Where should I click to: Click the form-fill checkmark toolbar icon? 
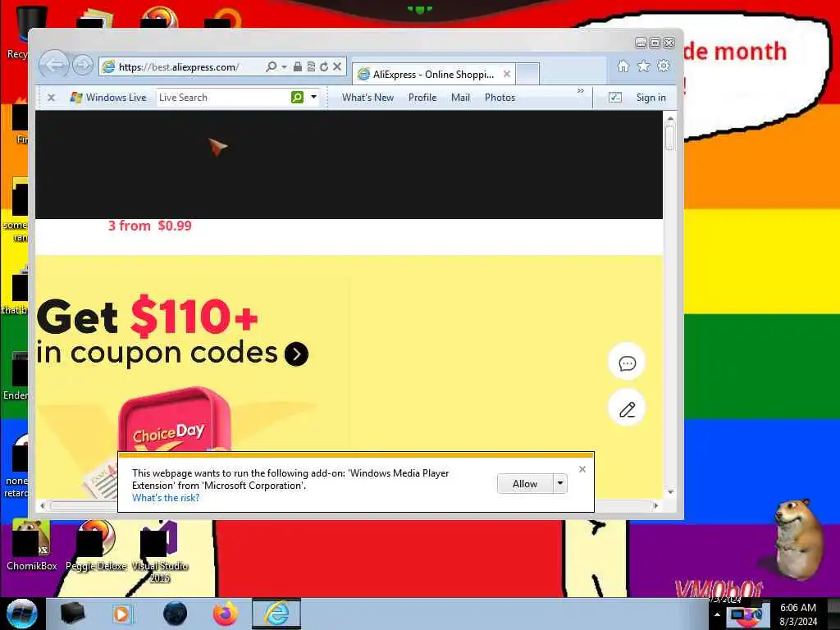(x=615, y=97)
